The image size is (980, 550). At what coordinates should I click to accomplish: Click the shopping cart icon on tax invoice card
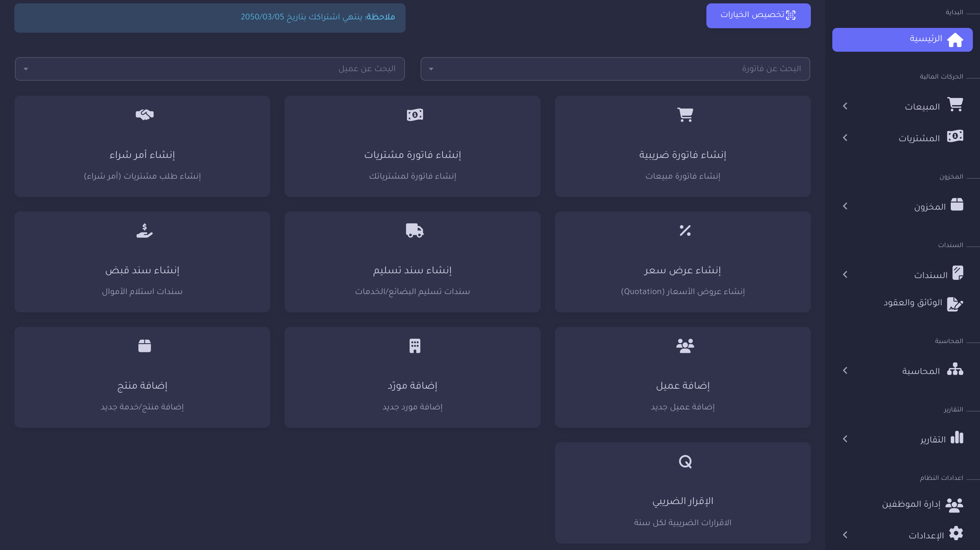pyautogui.click(x=685, y=115)
